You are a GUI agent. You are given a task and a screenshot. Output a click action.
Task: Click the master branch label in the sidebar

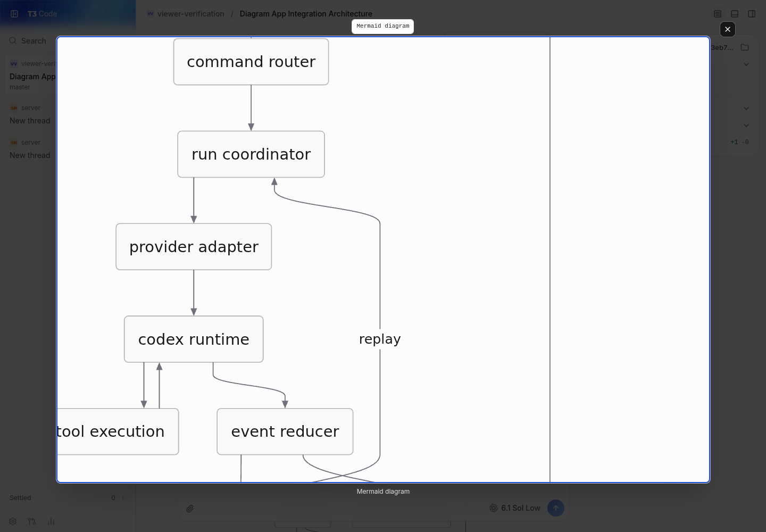(x=20, y=87)
